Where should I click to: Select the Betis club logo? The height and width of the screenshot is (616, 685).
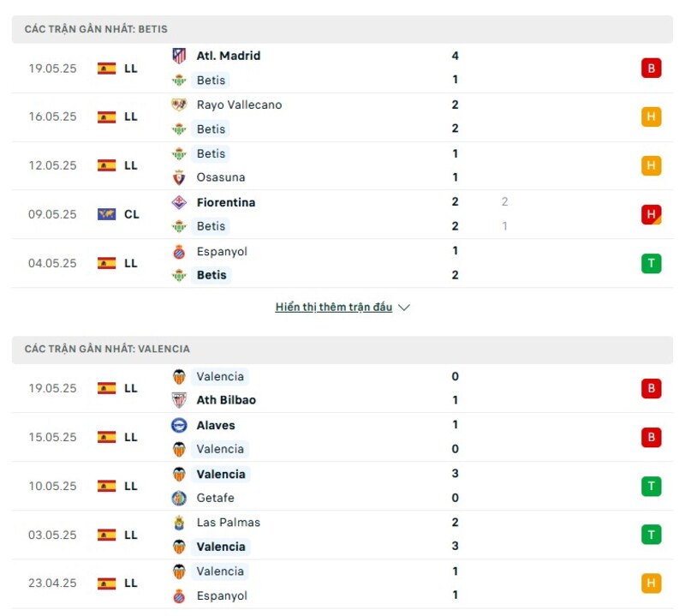point(180,80)
